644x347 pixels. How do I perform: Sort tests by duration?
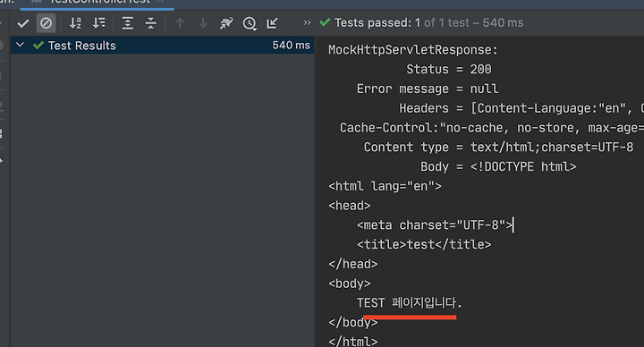[98, 23]
